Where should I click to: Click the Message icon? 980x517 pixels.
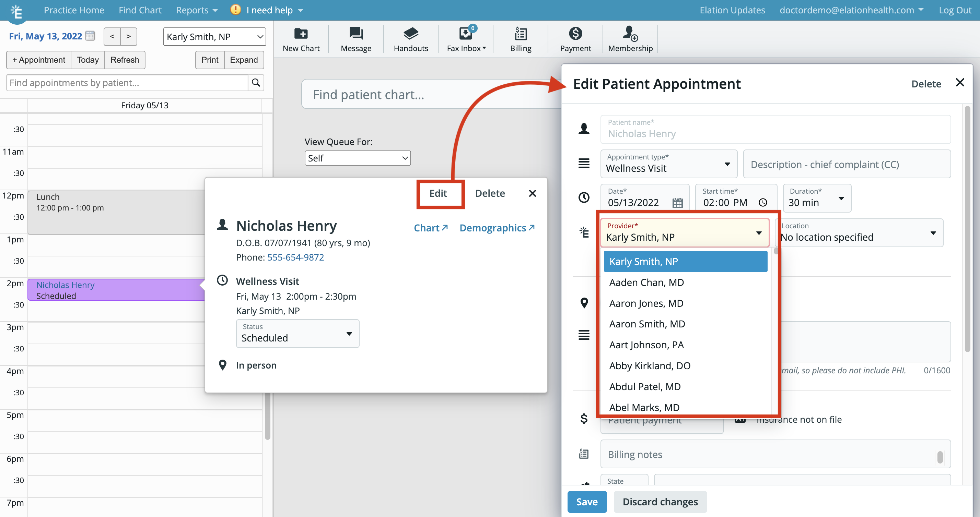(355, 38)
